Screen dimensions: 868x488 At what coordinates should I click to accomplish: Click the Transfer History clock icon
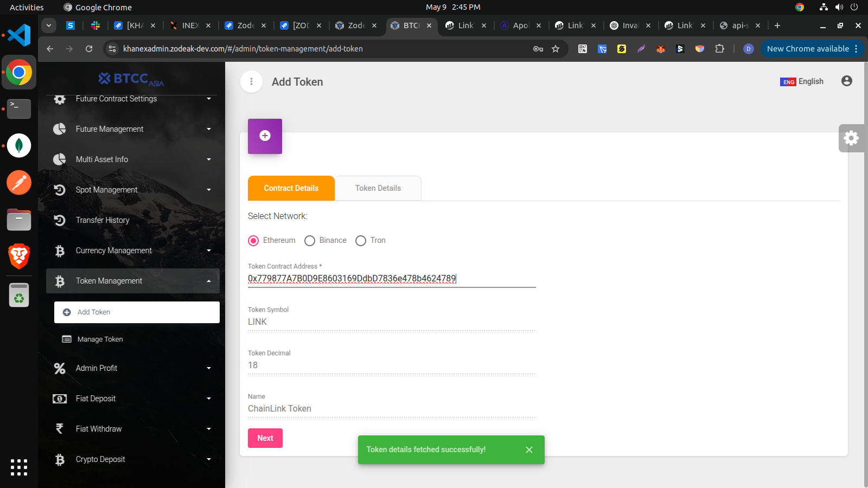pos(60,220)
